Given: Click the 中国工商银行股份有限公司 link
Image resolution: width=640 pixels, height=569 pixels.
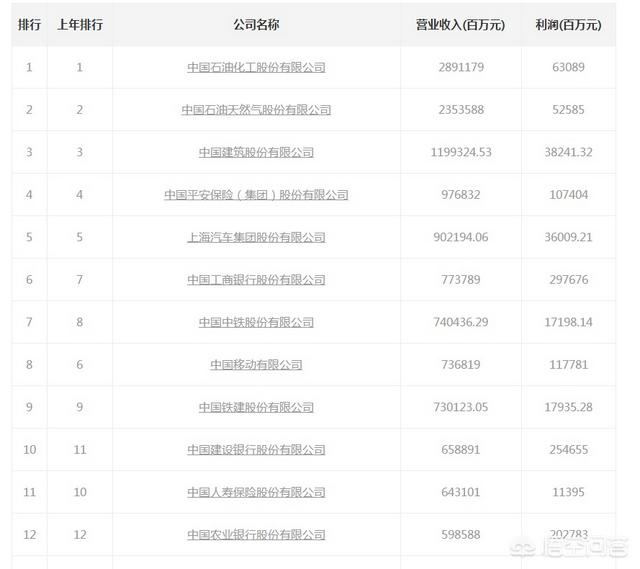Looking at the screenshot, I should [x=256, y=280].
